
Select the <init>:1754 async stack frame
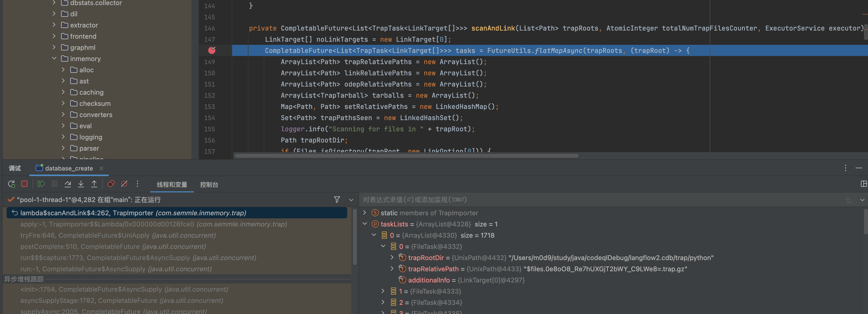tap(177, 289)
